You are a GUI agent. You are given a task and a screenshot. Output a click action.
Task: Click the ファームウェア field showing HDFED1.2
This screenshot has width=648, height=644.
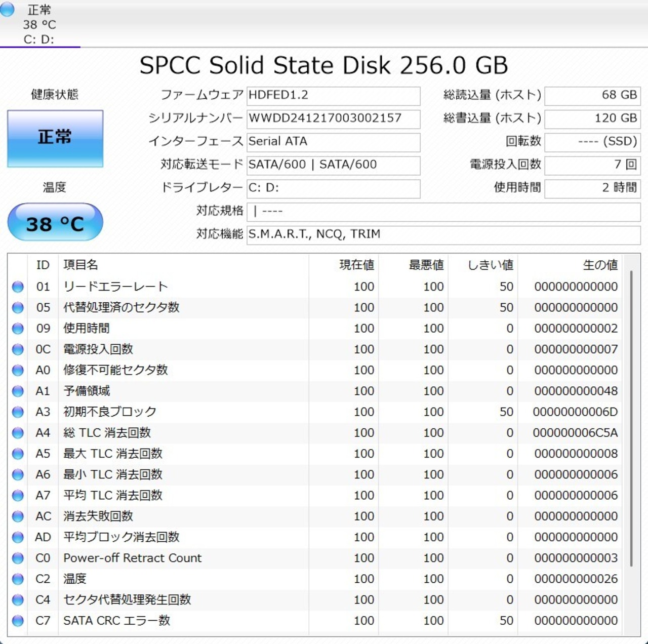click(333, 96)
